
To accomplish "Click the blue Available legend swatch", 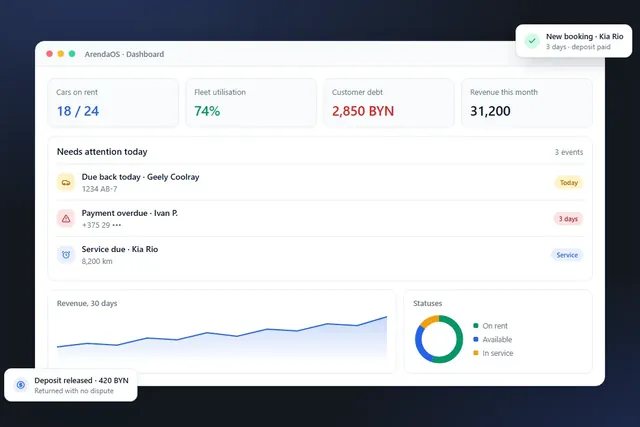I will [476, 339].
